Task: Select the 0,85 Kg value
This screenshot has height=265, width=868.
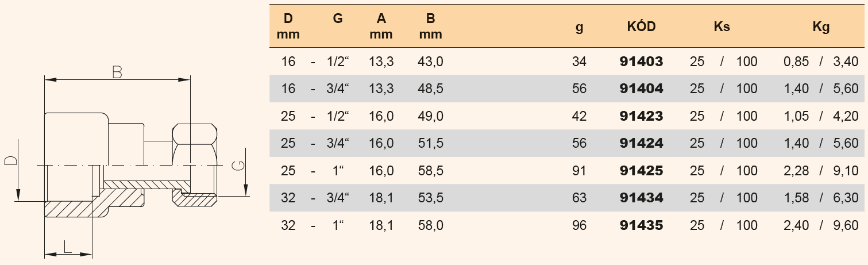Action: (796, 62)
